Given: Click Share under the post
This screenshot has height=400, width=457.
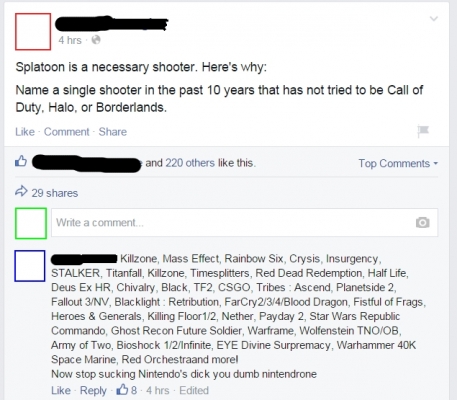Looking at the screenshot, I should coord(113,132).
